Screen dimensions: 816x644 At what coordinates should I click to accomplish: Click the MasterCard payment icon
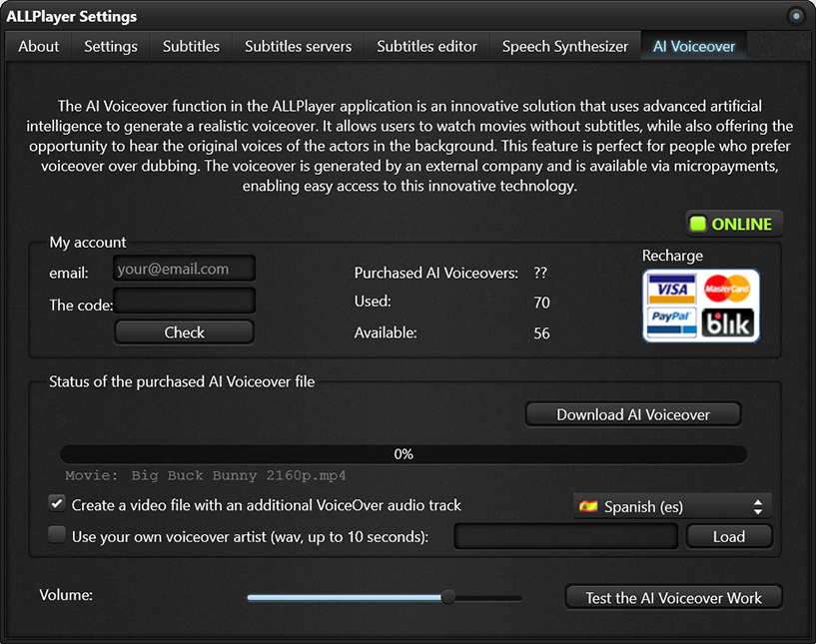pyautogui.click(x=727, y=289)
